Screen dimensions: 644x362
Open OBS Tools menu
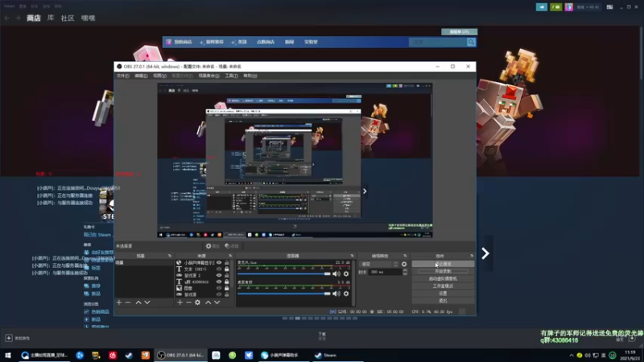[231, 76]
